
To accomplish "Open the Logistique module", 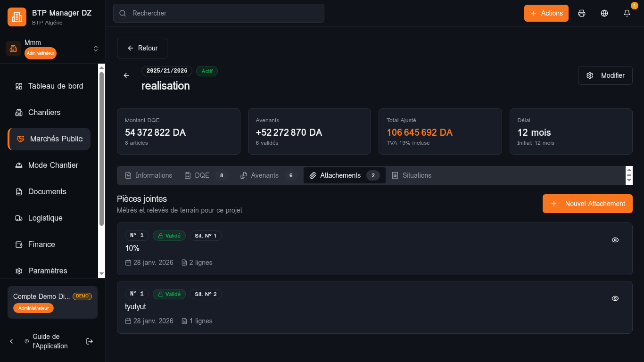I will click(x=45, y=218).
